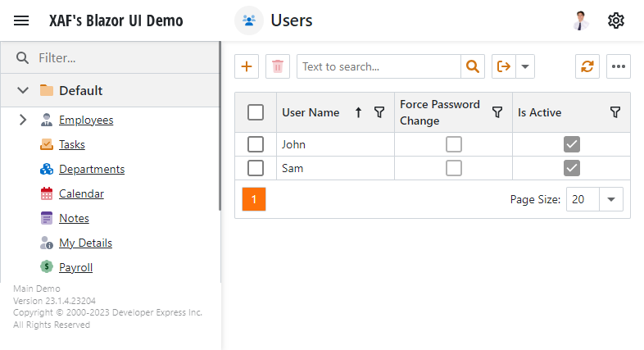Click the Force Password Change header
The image size is (644, 350).
(x=440, y=112)
